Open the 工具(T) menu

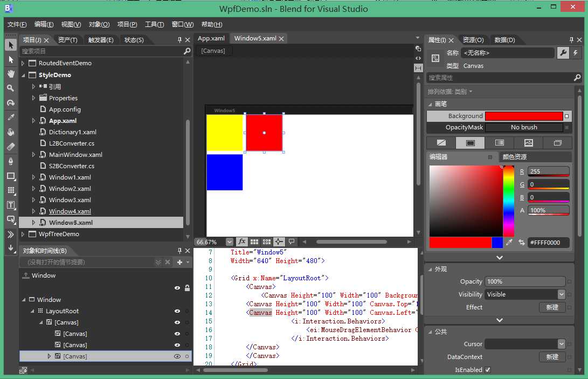click(x=154, y=24)
